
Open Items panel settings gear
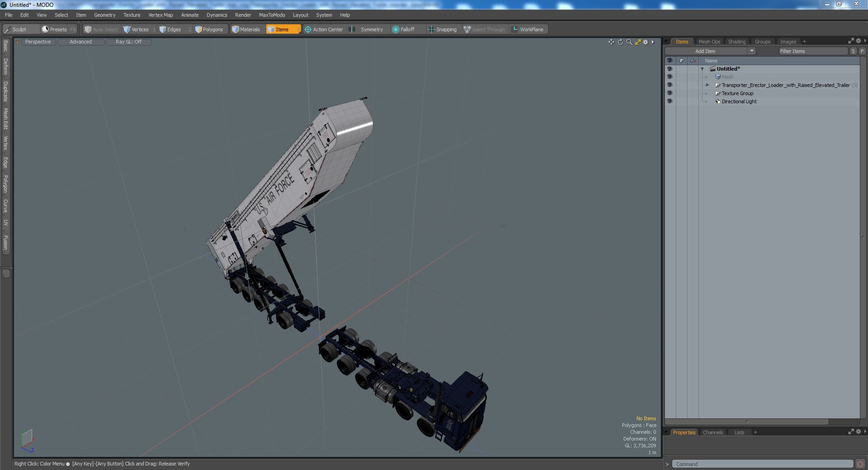tap(858, 41)
